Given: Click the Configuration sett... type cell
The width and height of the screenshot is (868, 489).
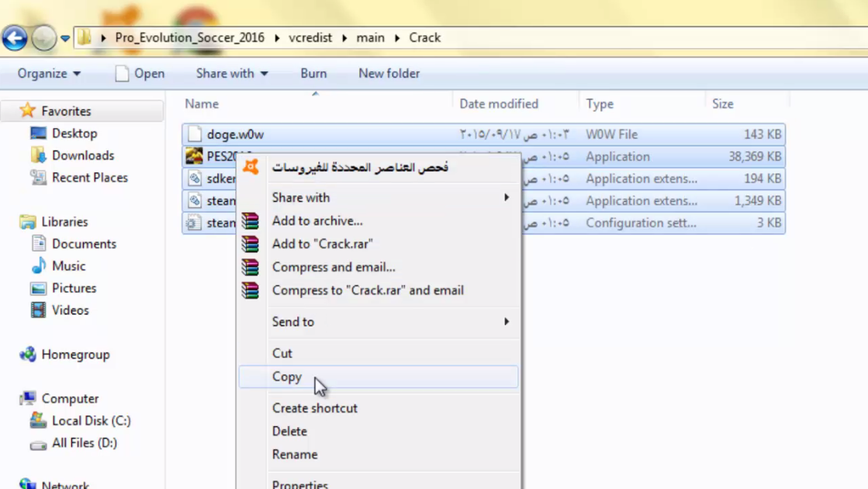Looking at the screenshot, I should pos(641,224).
